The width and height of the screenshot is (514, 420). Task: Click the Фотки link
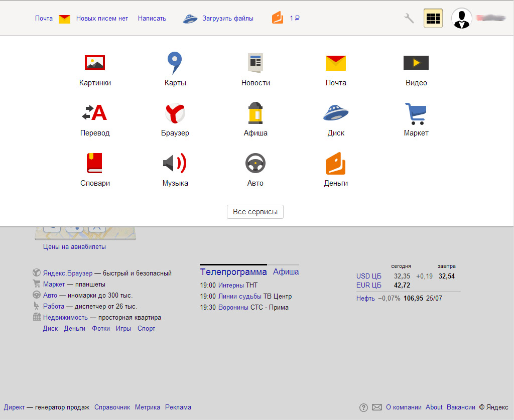click(x=101, y=329)
